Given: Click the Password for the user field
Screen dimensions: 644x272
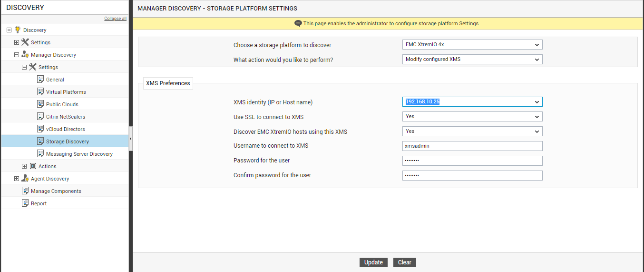Looking at the screenshot, I should pos(472,161).
